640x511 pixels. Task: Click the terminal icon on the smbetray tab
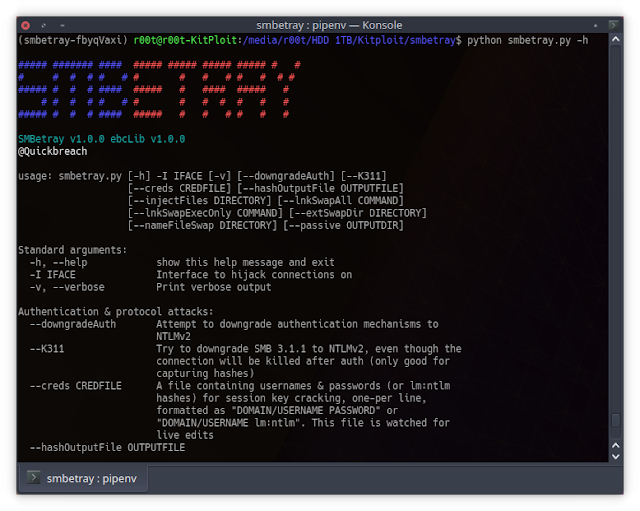(x=33, y=477)
